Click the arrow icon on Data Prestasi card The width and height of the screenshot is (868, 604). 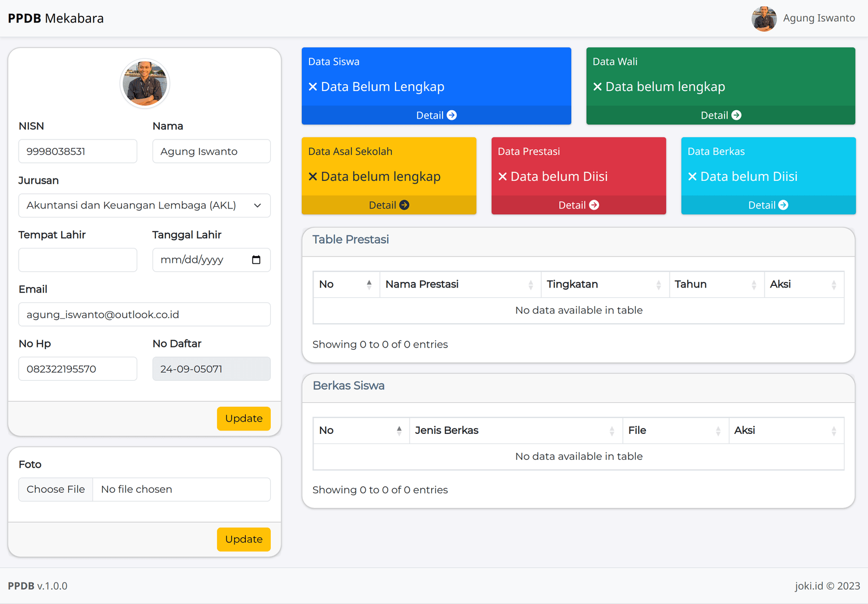(x=594, y=205)
